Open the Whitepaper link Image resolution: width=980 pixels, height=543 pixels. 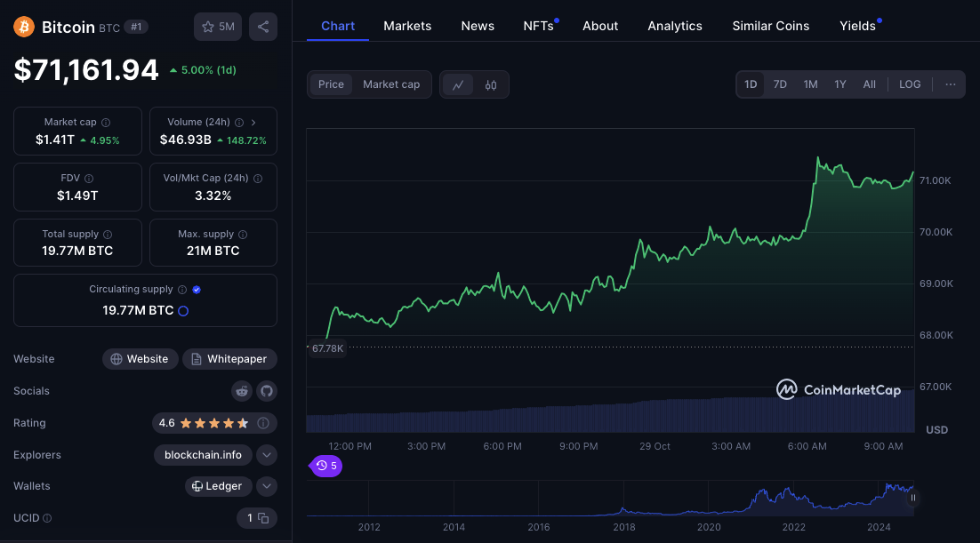click(229, 359)
